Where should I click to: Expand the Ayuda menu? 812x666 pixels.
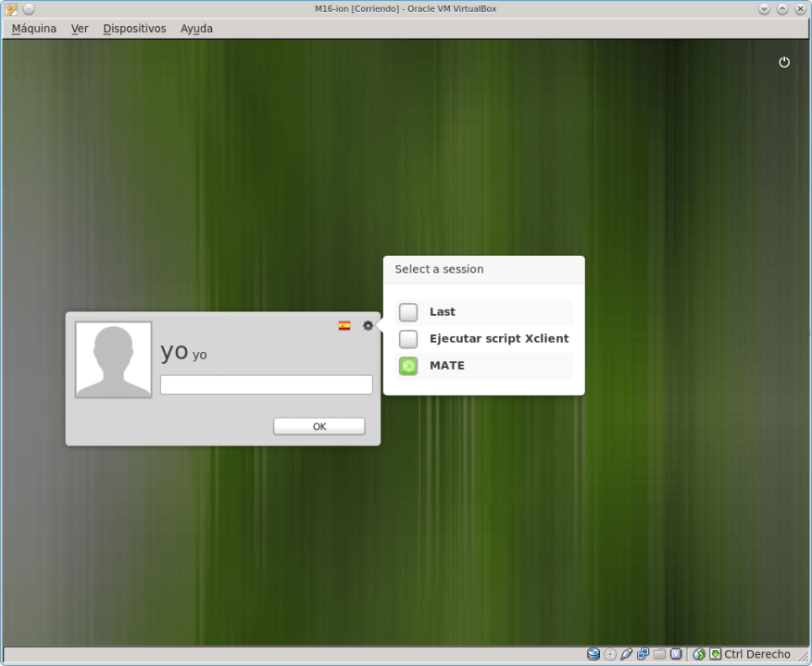(x=196, y=29)
